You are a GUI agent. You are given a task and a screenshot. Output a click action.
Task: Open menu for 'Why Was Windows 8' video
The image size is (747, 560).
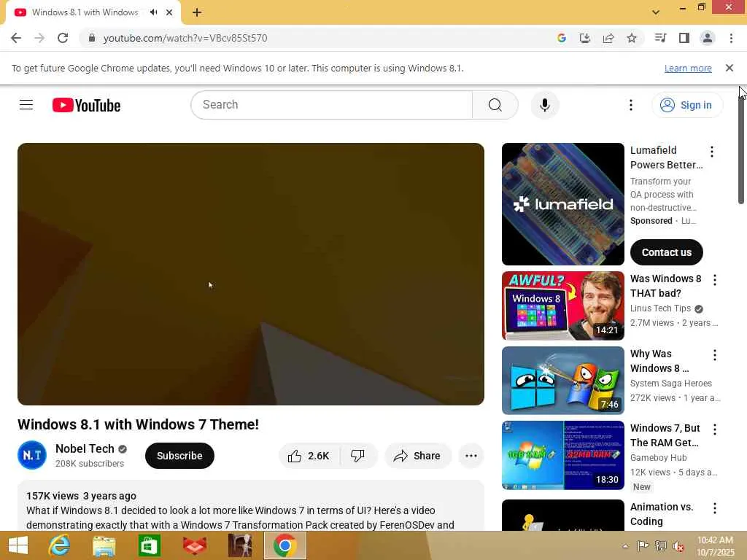click(x=715, y=355)
